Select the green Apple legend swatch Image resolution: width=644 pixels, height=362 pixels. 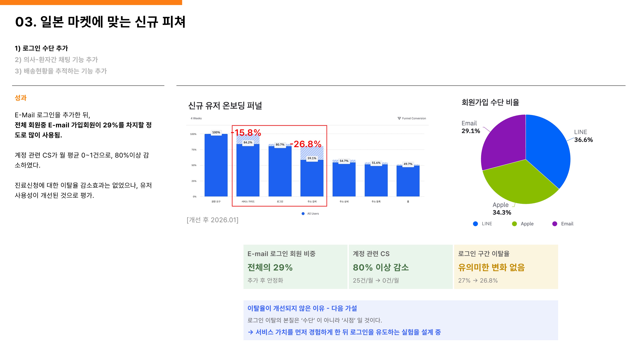pos(514,224)
